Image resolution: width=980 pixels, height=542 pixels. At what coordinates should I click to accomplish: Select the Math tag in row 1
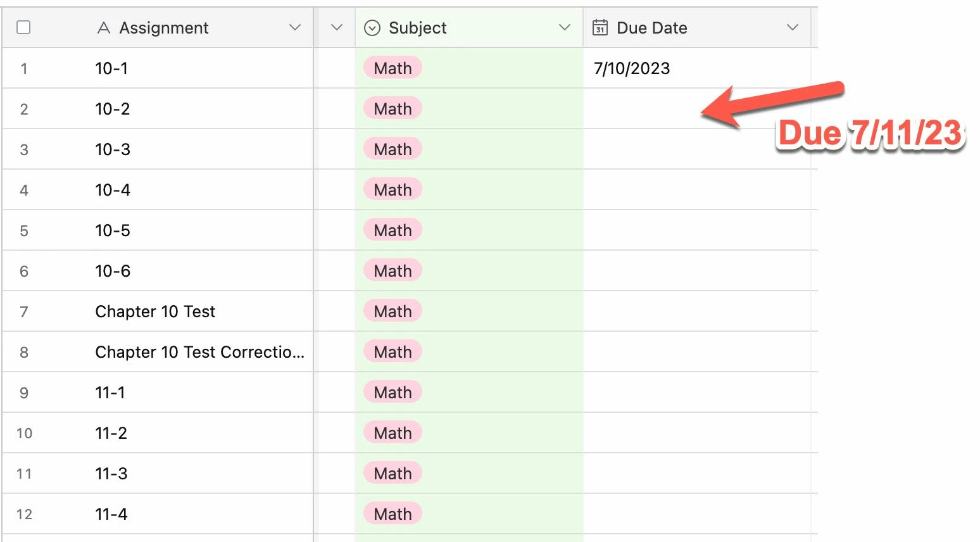(393, 68)
